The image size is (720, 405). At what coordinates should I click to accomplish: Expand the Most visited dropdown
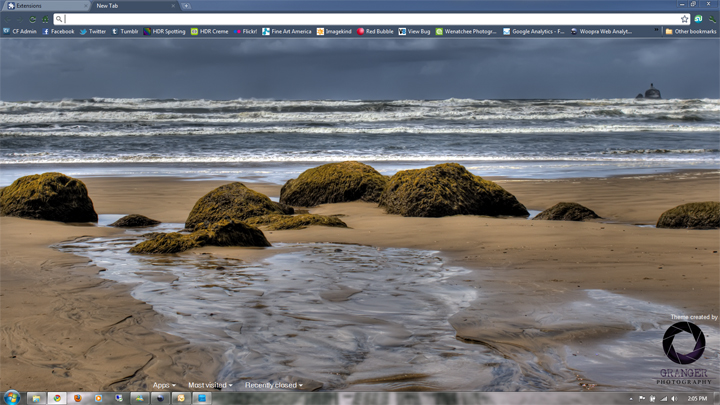(x=210, y=385)
